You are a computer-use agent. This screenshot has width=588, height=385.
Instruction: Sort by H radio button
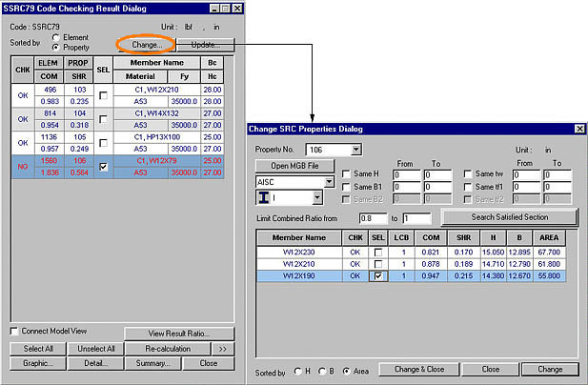[x=297, y=370]
